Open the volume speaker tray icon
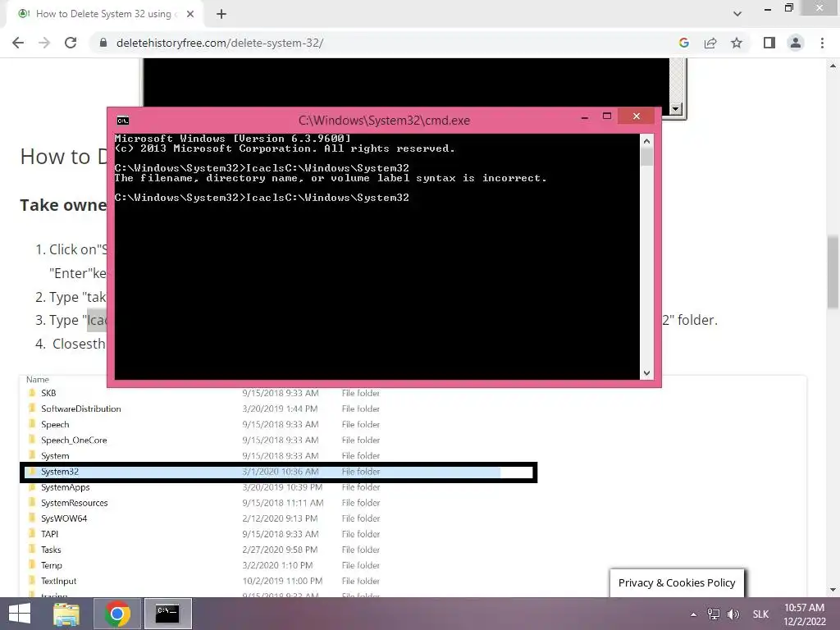Viewport: 840px width, 630px height. click(733, 614)
